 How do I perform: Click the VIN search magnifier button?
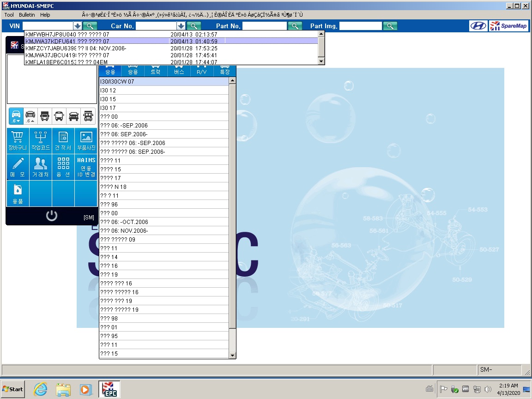pos(90,26)
